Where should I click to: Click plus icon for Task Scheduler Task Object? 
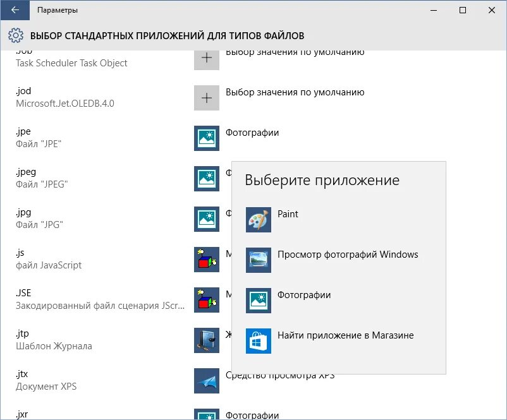point(207,59)
